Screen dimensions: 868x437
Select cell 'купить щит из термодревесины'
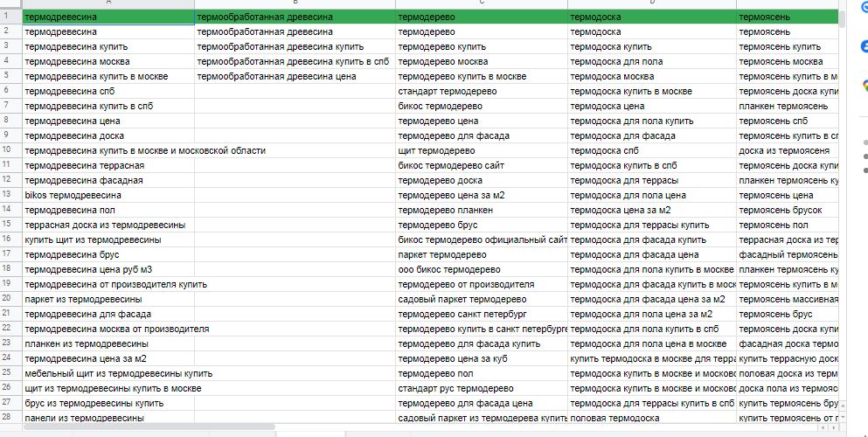click(x=108, y=240)
